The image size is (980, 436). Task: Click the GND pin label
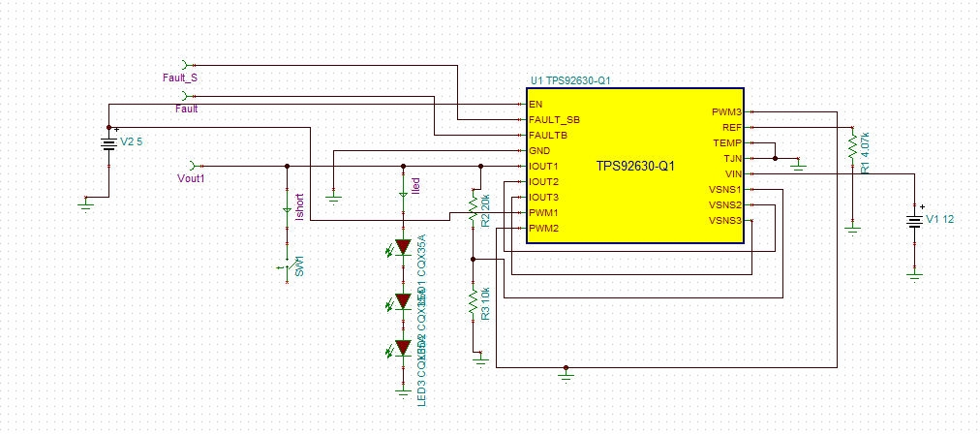tap(539, 151)
